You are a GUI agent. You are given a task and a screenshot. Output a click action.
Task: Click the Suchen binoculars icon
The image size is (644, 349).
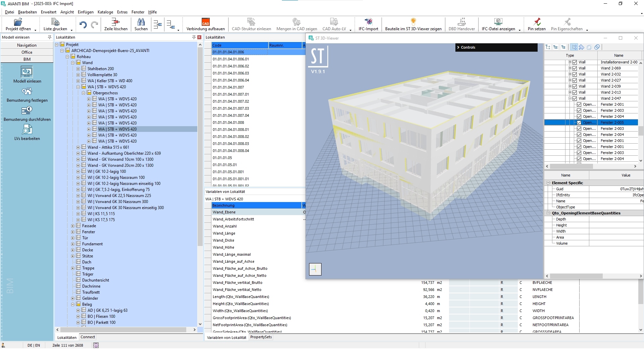141,22
